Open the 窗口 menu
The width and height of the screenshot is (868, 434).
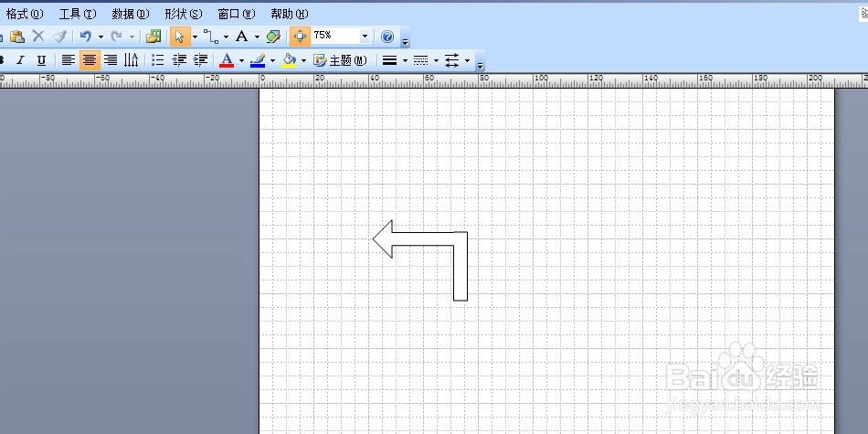[237, 14]
